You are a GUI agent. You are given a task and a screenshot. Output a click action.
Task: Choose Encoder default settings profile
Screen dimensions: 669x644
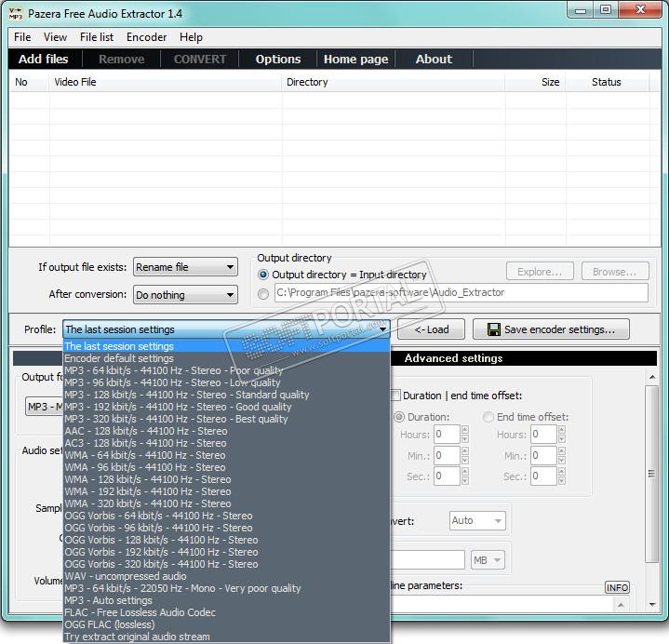pyautogui.click(x=226, y=358)
